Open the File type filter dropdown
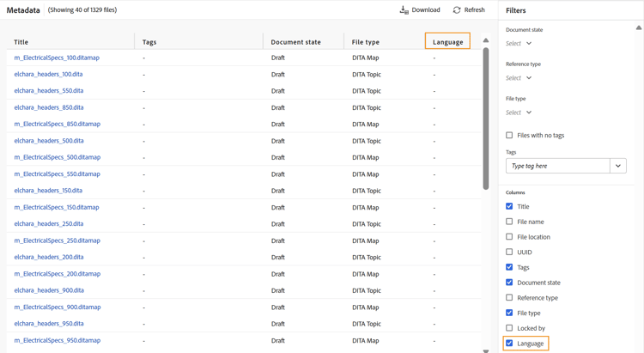The image size is (644, 353). (519, 113)
